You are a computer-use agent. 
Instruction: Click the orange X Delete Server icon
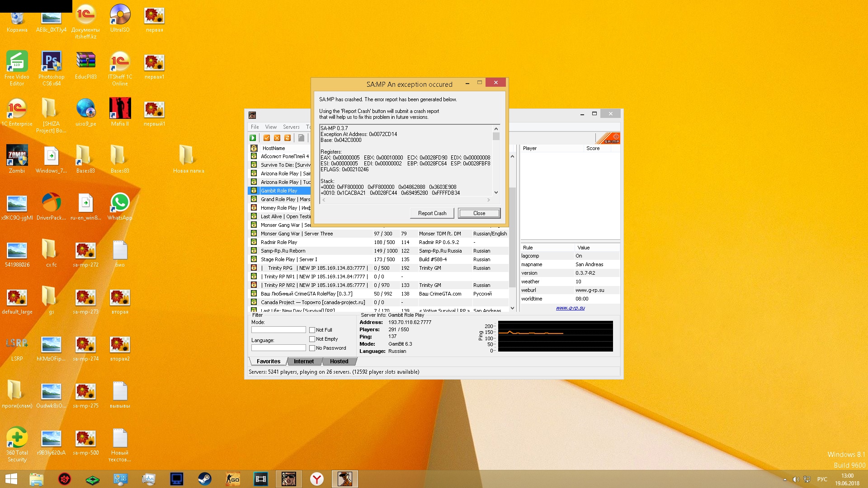(277, 138)
